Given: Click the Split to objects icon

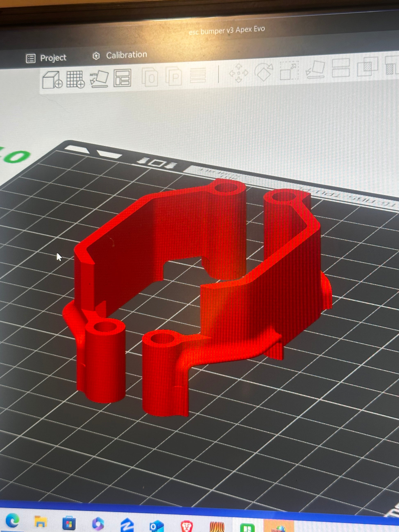Looking at the screenshot, I should tap(150, 77).
